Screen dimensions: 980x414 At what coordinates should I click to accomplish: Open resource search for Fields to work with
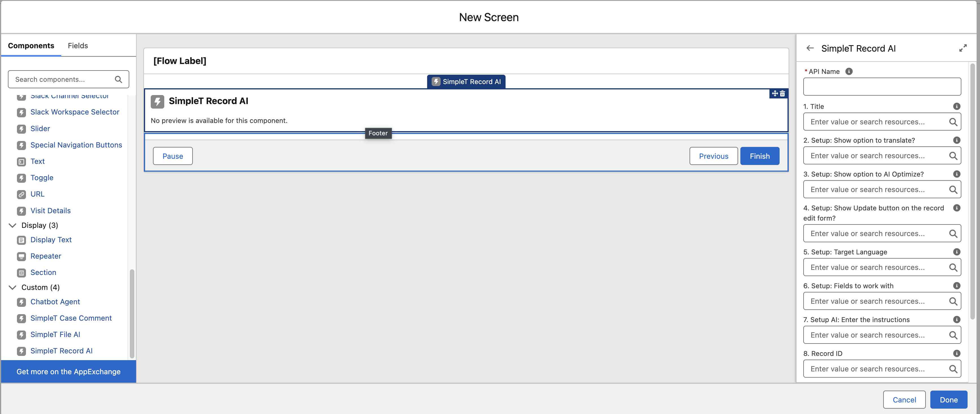(x=953, y=301)
